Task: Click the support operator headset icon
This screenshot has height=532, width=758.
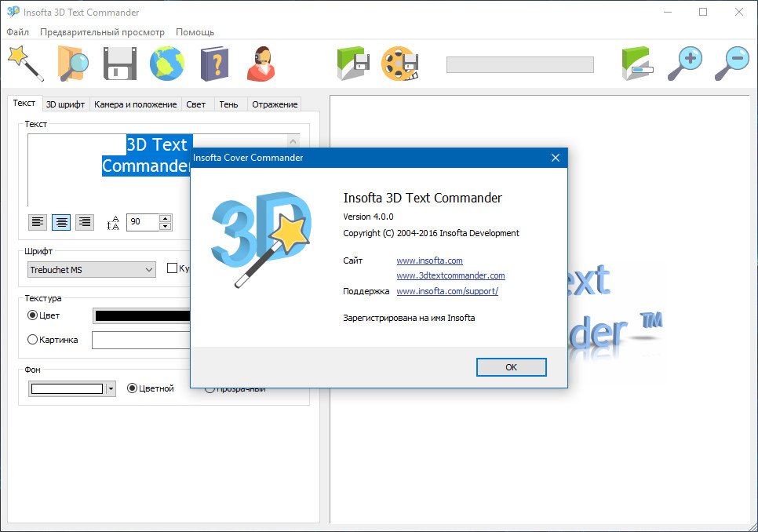Action: click(261, 64)
